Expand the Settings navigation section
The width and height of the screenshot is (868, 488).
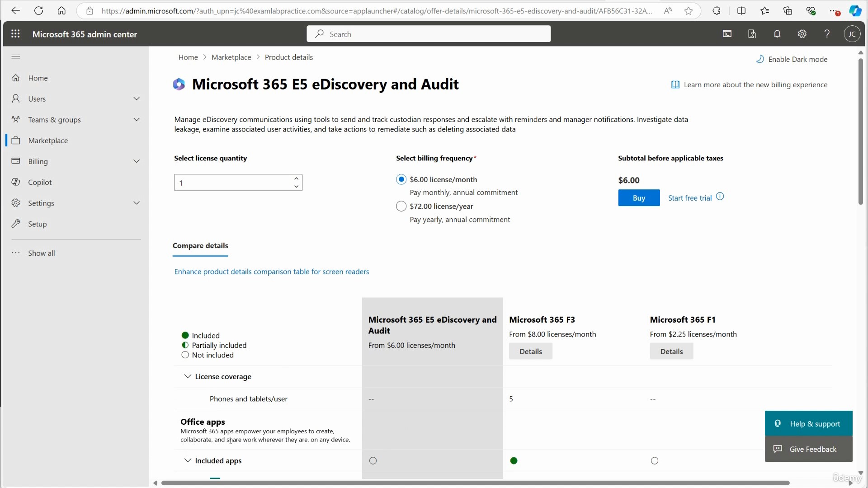137,203
